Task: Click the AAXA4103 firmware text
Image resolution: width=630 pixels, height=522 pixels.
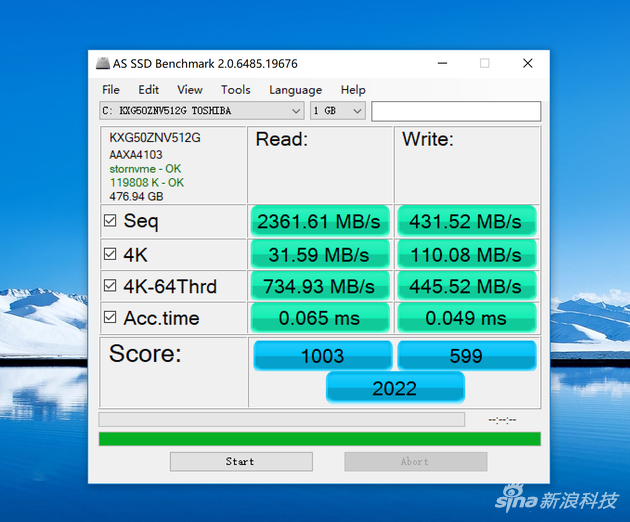Action: (x=136, y=155)
